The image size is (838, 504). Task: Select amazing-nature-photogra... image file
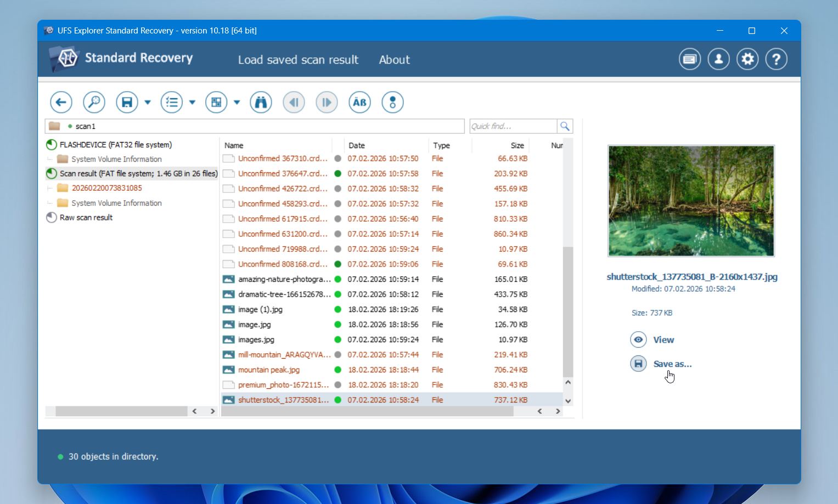(284, 279)
